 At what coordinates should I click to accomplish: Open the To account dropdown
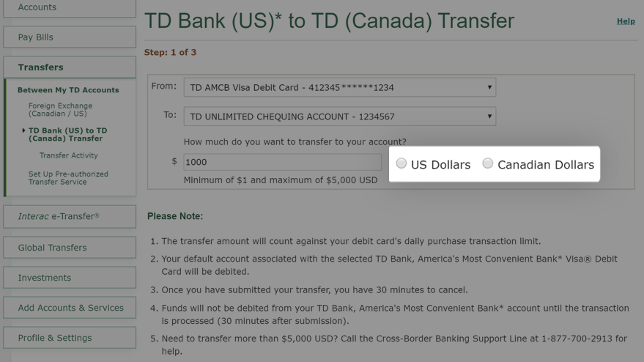click(340, 117)
